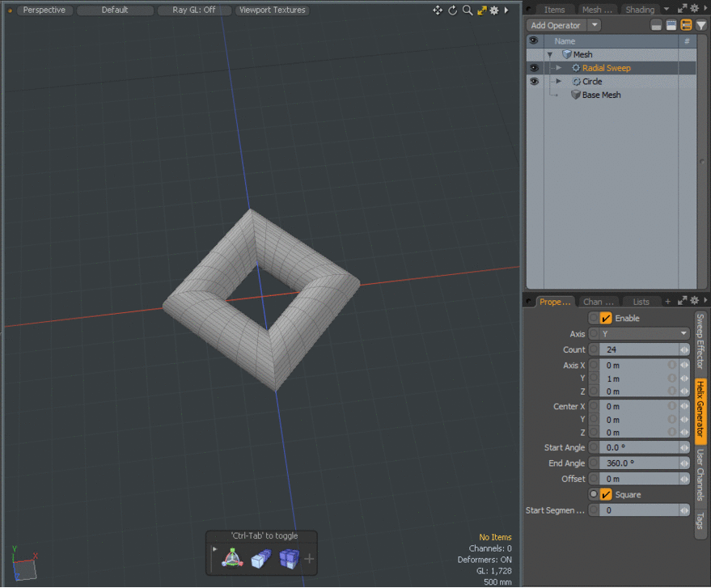Click the maximize viewport arrows icon
This screenshot has width=711, height=588.
coord(480,11)
